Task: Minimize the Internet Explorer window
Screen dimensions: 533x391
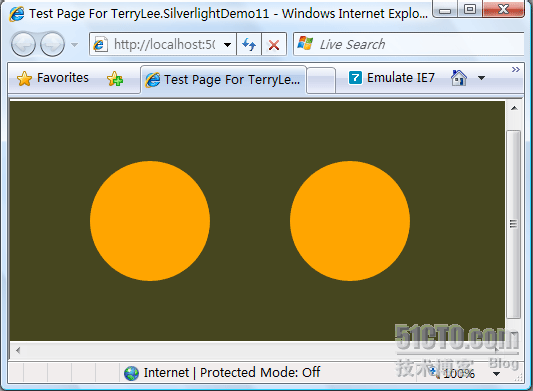Action: pos(445,9)
